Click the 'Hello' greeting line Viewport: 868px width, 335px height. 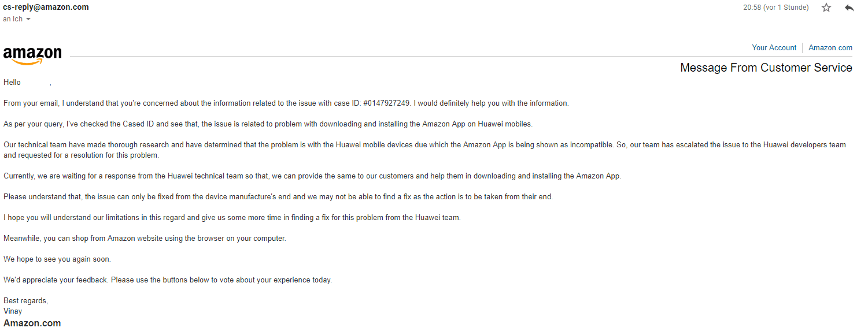tap(27, 83)
